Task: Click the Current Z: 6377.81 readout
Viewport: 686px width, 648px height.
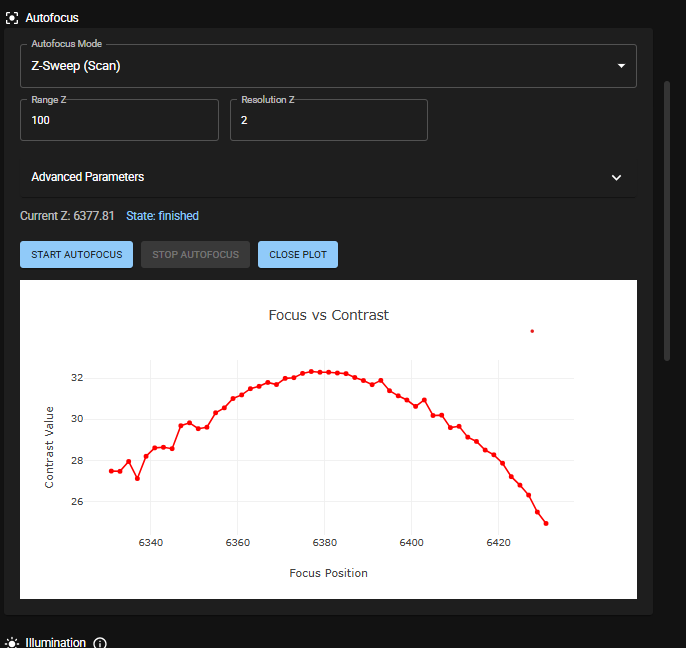Action: coord(67,216)
